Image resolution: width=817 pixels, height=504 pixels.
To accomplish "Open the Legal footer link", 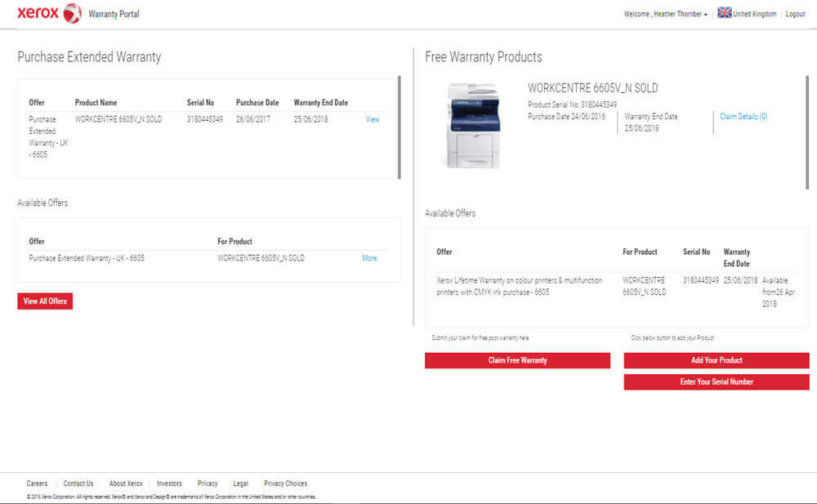I will (241, 484).
